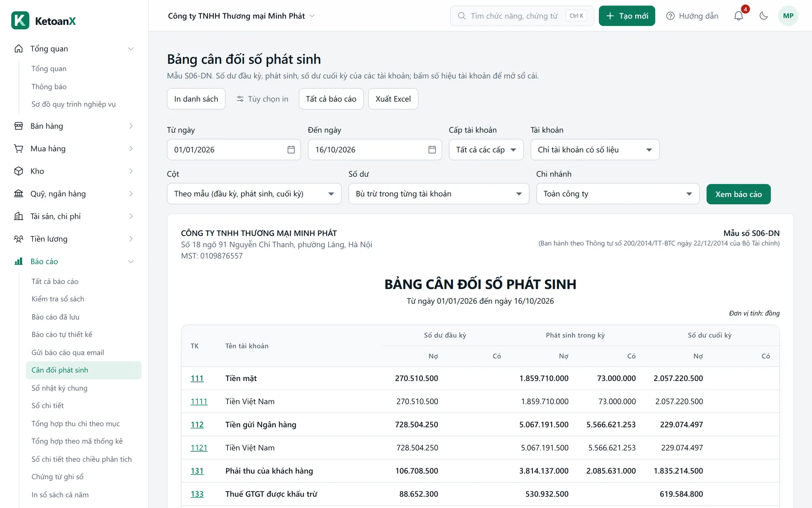812x508 pixels.
Task: Click the Kho box icon
Action: (19, 171)
